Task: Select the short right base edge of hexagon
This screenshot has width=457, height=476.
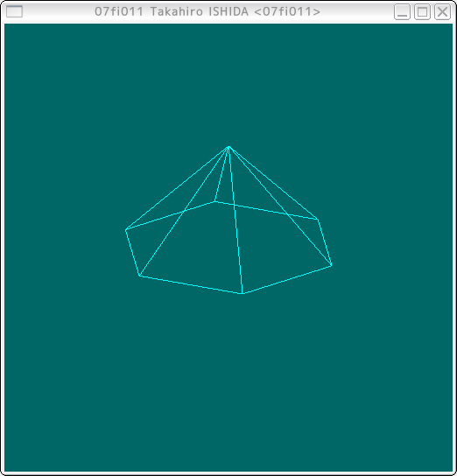Action: coord(324,242)
